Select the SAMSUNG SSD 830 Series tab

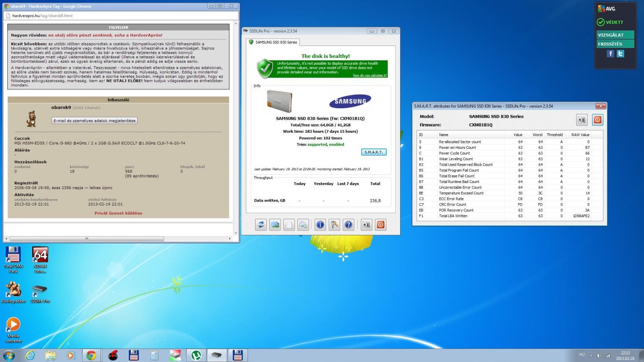(273, 42)
